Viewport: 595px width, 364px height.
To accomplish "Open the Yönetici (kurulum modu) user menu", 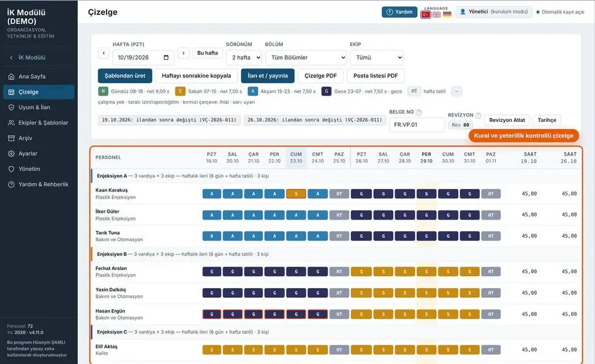I will (494, 12).
